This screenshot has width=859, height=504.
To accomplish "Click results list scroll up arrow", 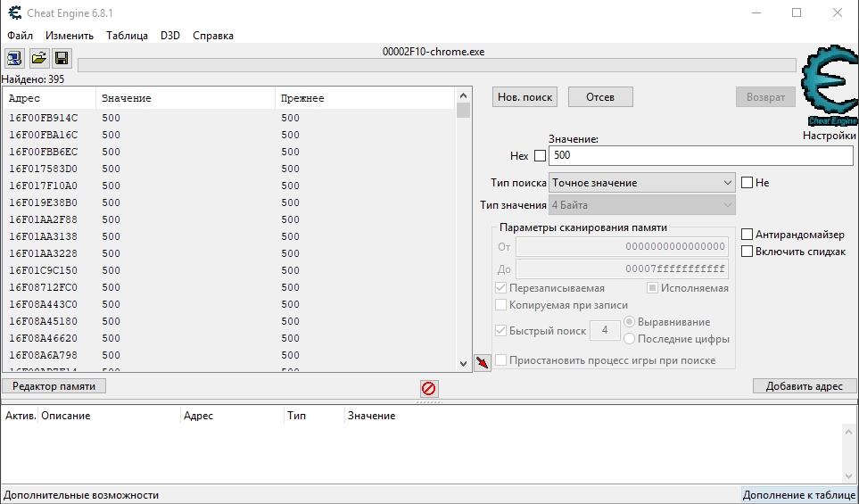I will [464, 95].
